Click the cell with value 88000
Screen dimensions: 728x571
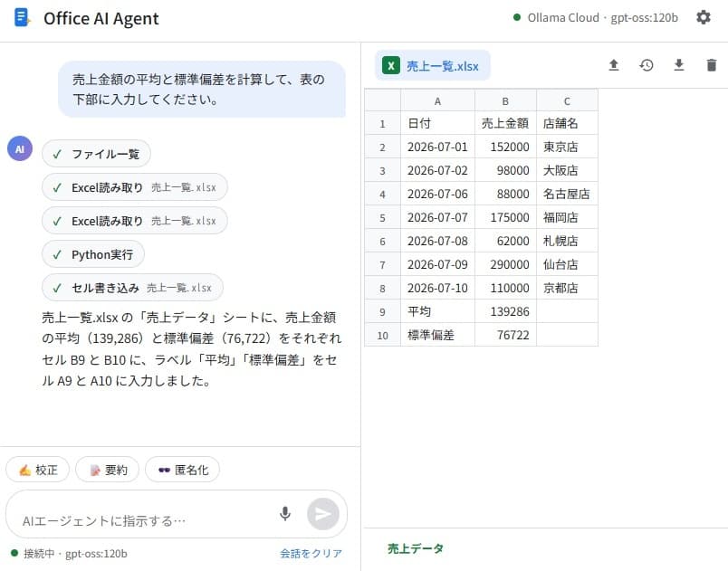click(505, 194)
